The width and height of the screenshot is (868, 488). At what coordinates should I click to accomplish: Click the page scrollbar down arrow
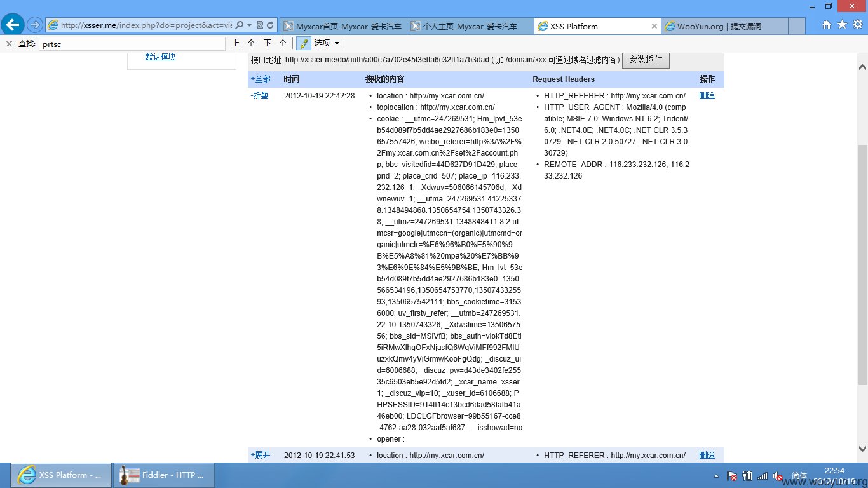pyautogui.click(x=862, y=449)
